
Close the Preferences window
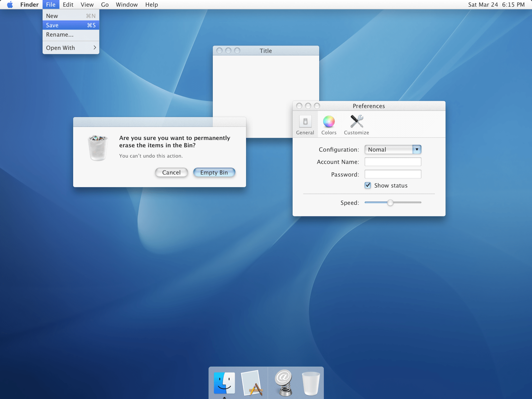click(x=299, y=106)
